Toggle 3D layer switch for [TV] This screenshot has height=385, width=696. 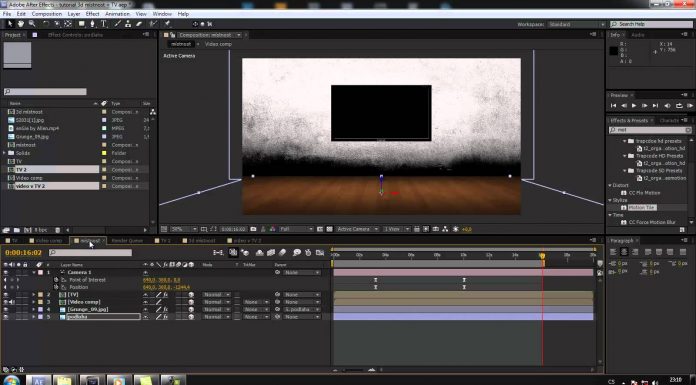tap(191, 294)
